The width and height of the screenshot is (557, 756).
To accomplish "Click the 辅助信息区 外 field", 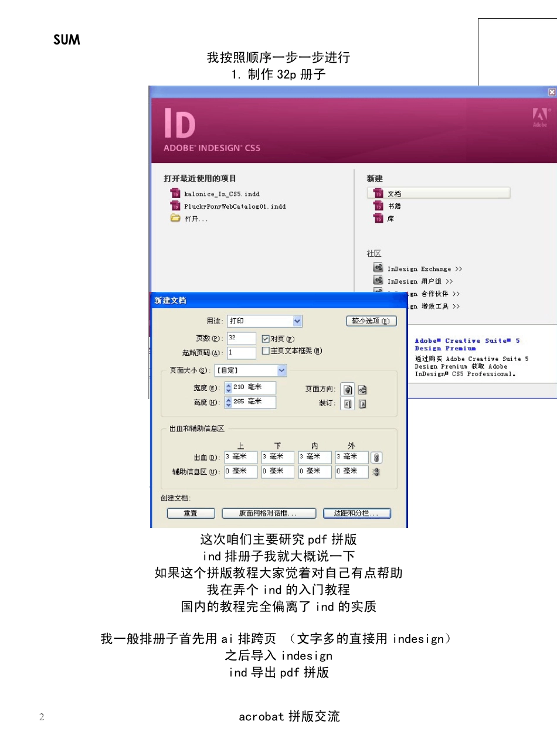I will point(352,472).
